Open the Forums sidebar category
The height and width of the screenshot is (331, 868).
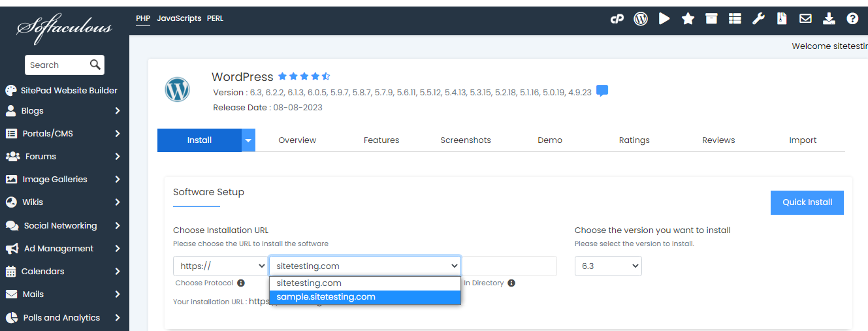point(65,157)
